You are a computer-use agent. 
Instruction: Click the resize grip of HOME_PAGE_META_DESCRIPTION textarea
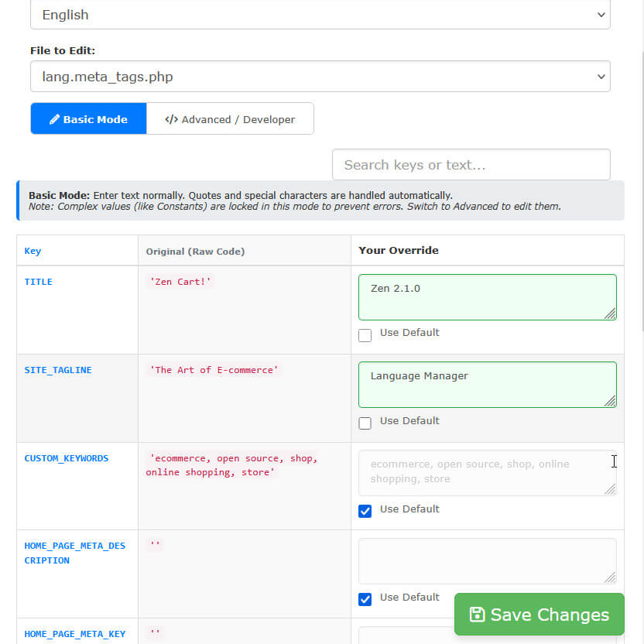point(610,577)
